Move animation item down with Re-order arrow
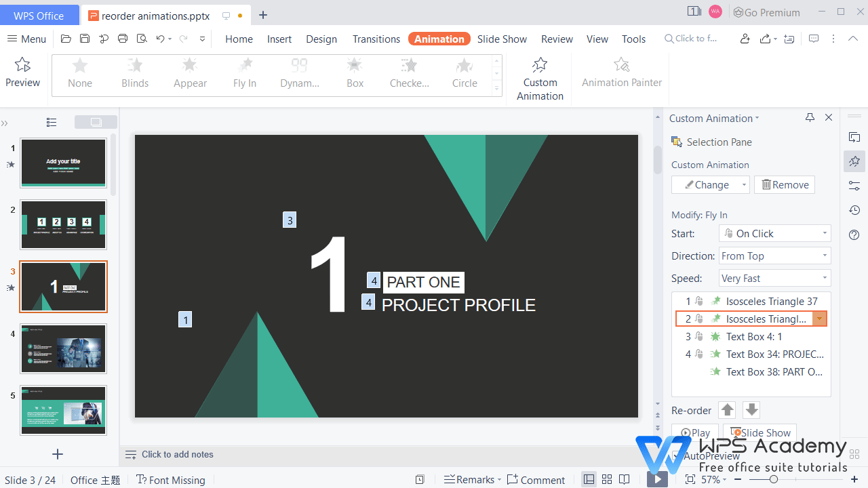Screen dimensions: 868x488 (751, 409)
